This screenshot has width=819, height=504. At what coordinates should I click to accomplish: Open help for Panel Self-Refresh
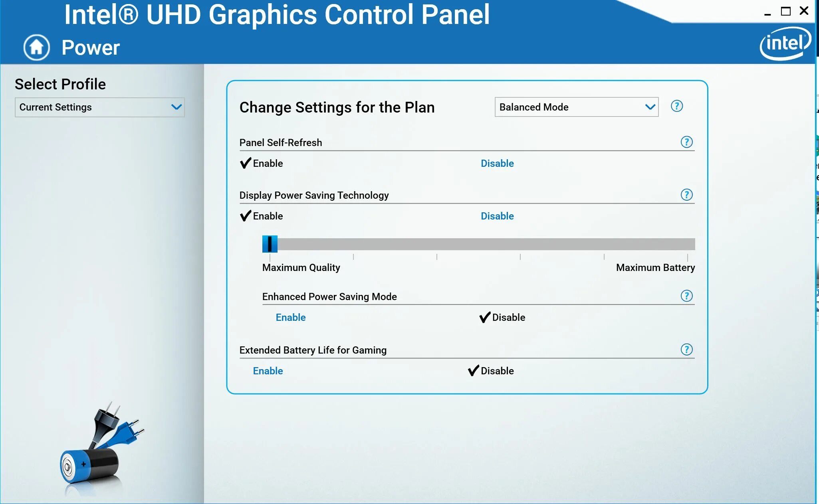686,142
